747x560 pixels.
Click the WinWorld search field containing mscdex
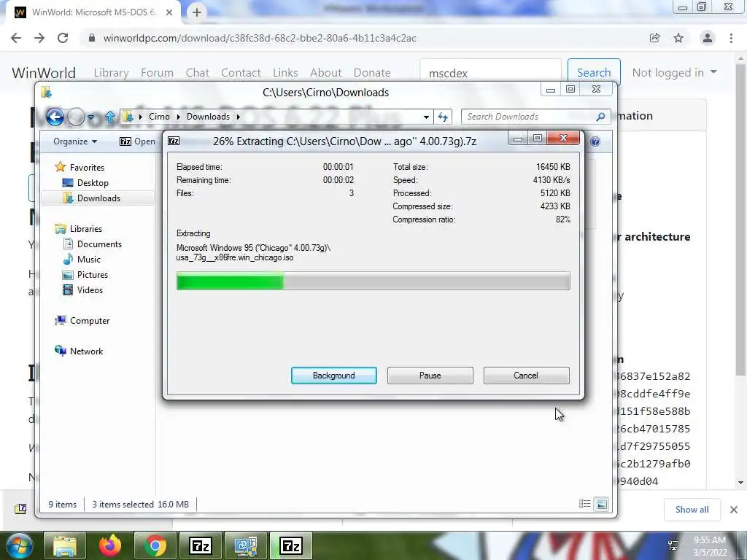[490, 73]
